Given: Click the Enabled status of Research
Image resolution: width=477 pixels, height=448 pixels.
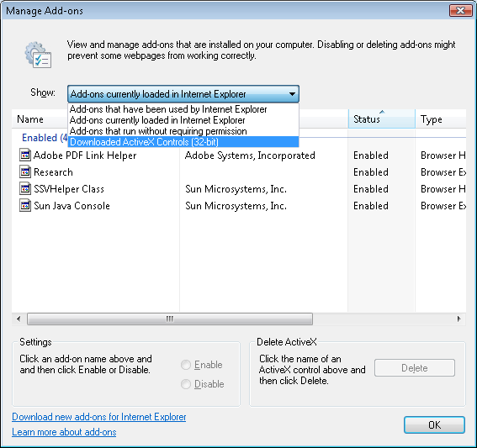Looking at the screenshot, I should (x=371, y=172).
